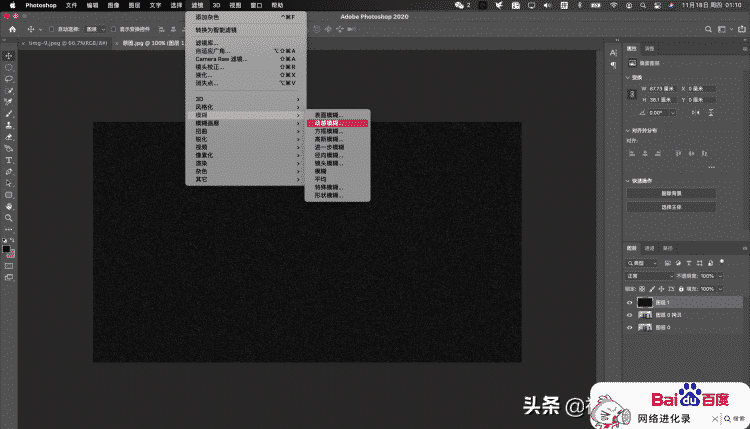Toggle Quick Mask mode icon
Screen dimensions: 750x429
(x=9, y=266)
